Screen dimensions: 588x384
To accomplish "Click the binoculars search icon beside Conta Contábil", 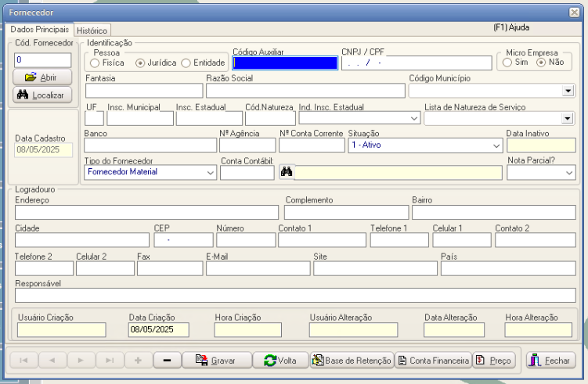I will (x=287, y=172).
